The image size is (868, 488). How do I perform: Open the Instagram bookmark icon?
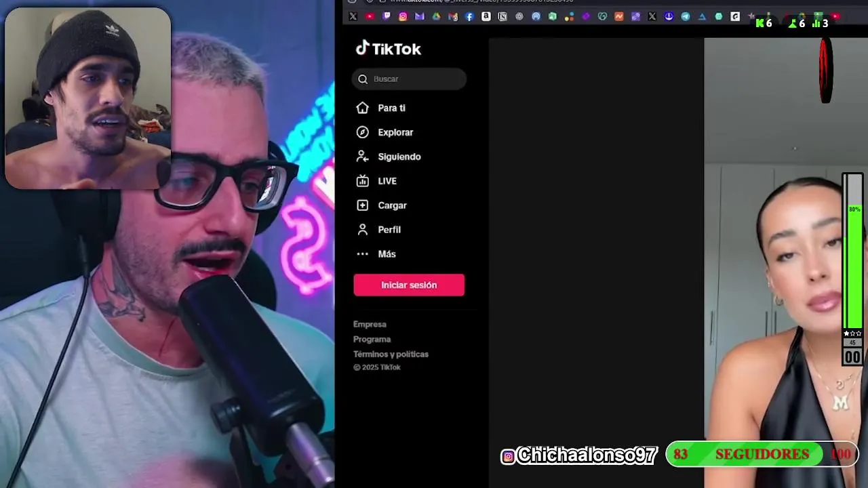click(x=403, y=16)
